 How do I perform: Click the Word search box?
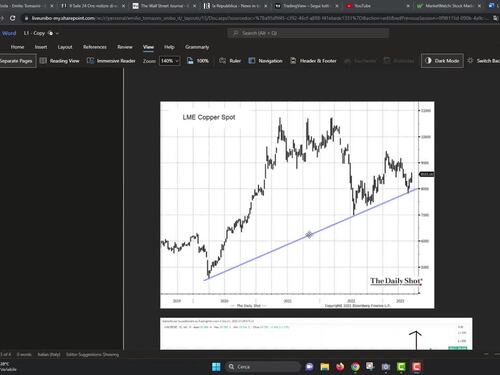pyautogui.click(x=308, y=33)
